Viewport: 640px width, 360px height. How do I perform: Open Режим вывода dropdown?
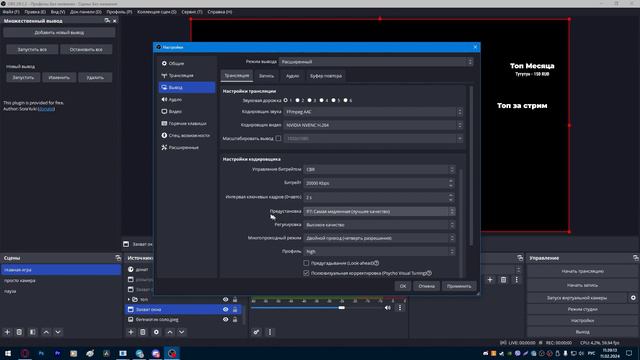(376, 62)
